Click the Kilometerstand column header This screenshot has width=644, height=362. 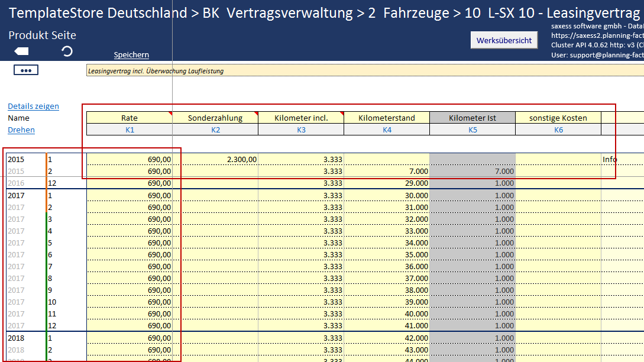387,118
